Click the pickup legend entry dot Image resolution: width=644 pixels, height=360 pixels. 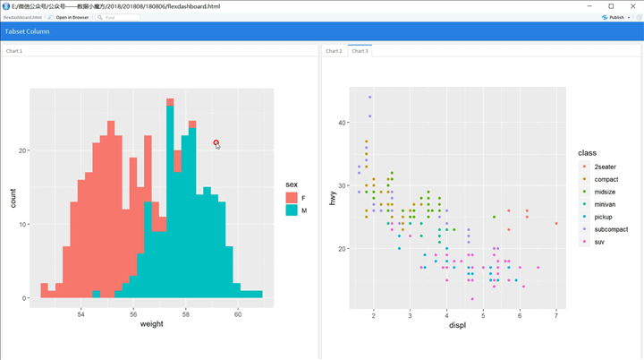(x=584, y=217)
